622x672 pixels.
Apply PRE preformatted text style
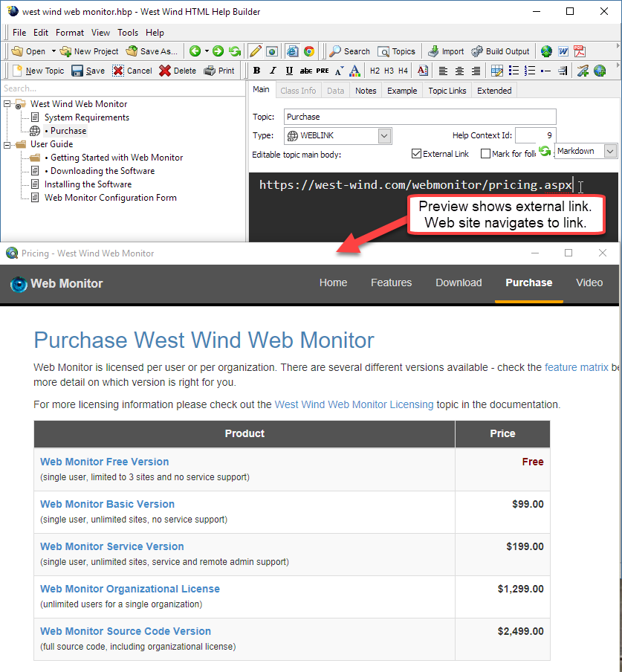[x=322, y=71]
